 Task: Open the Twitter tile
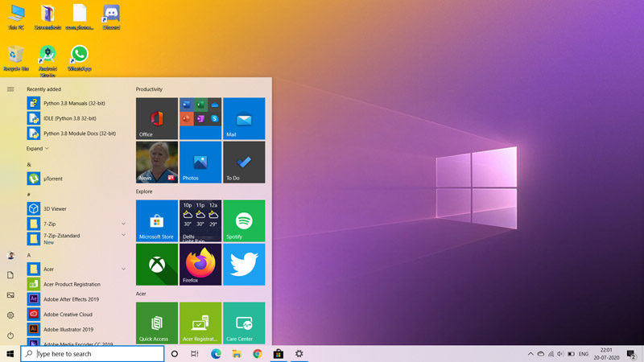(244, 265)
